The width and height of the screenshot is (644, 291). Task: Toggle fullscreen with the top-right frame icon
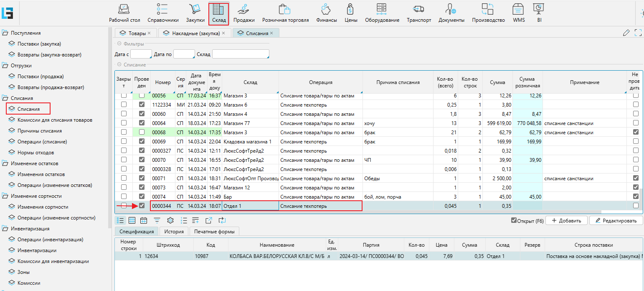coord(638,33)
